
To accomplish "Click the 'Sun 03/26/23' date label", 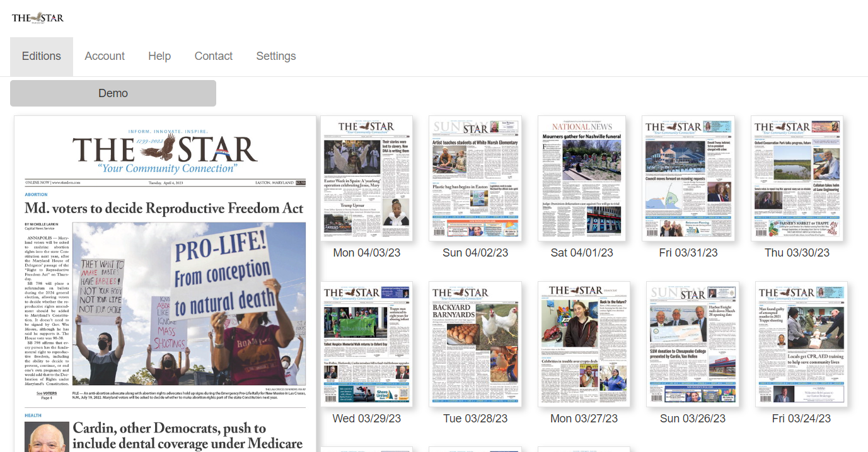I will pos(693,419).
